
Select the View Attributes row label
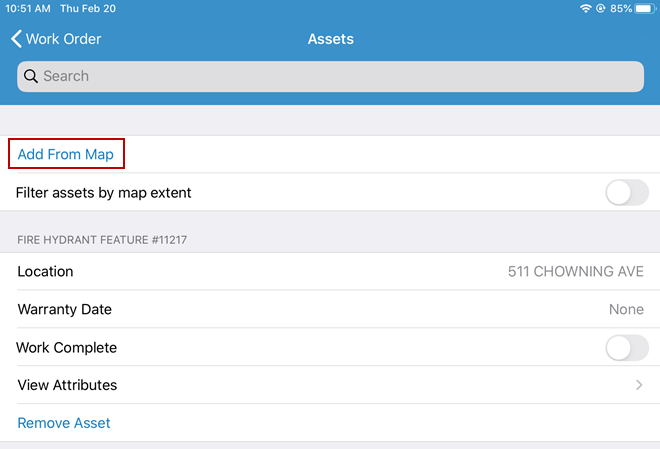tap(67, 385)
